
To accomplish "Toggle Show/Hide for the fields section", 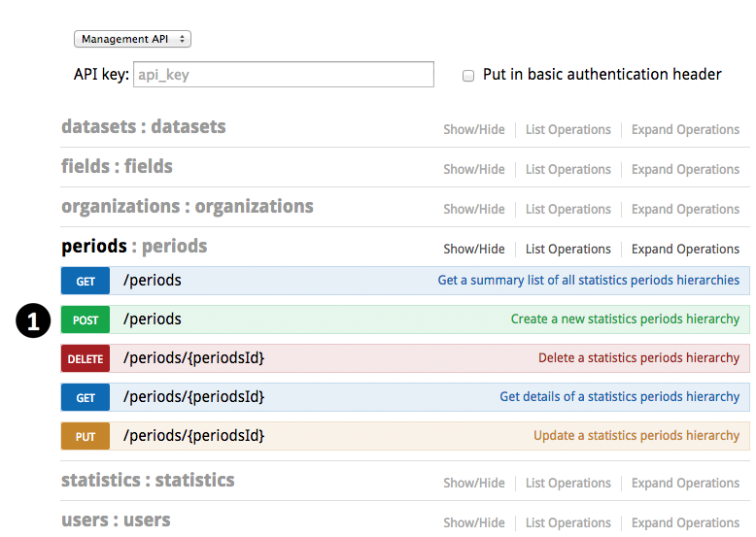I will [473, 169].
